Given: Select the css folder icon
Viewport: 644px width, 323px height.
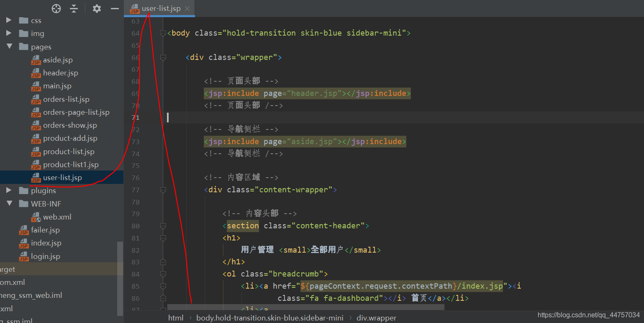Looking at the screenshot, I should point(23,20).
